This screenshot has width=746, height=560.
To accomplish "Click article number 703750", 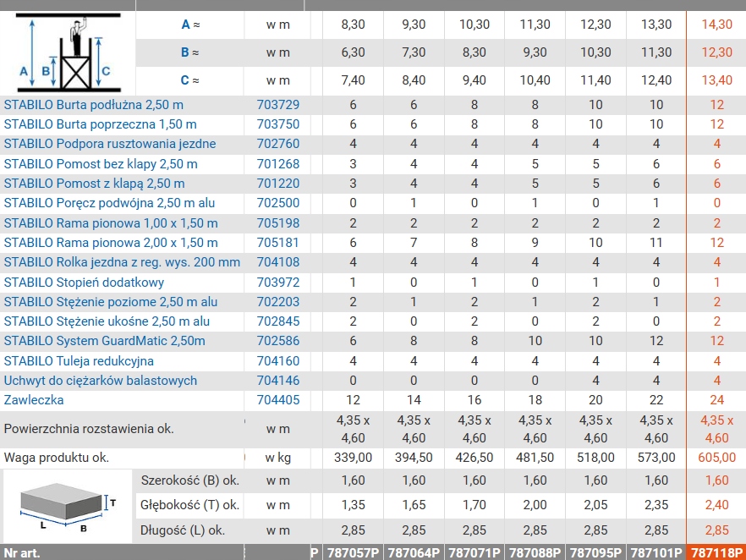I will [x=278, y=124].
